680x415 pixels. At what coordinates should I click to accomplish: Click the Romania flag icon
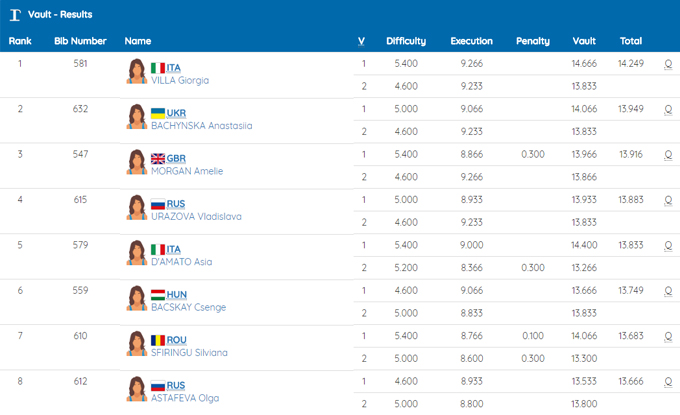coord(158,339)
